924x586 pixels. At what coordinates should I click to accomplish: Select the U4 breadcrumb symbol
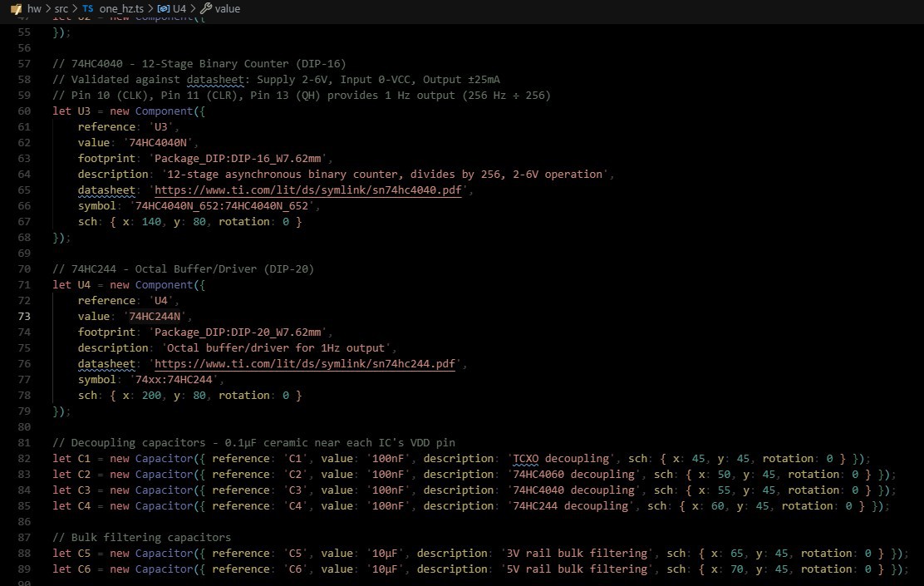coord(179,8)
